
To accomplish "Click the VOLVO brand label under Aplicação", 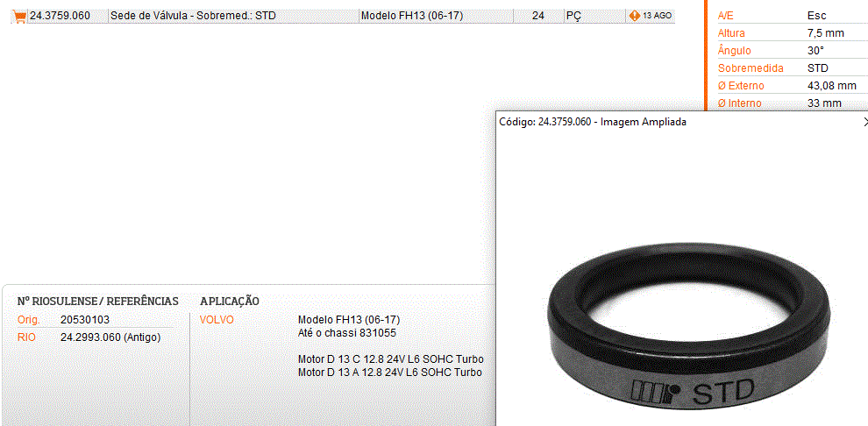I will 217,320.
